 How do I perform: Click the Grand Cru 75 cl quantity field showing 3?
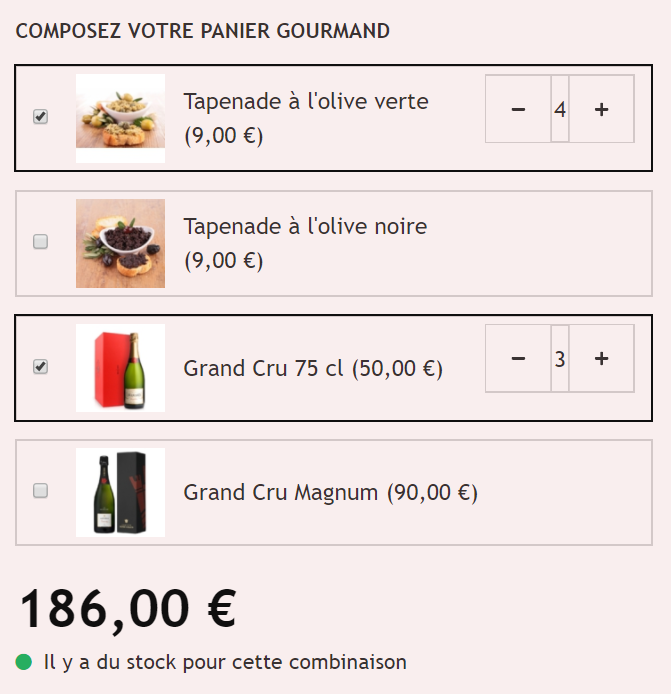(560, 359)
